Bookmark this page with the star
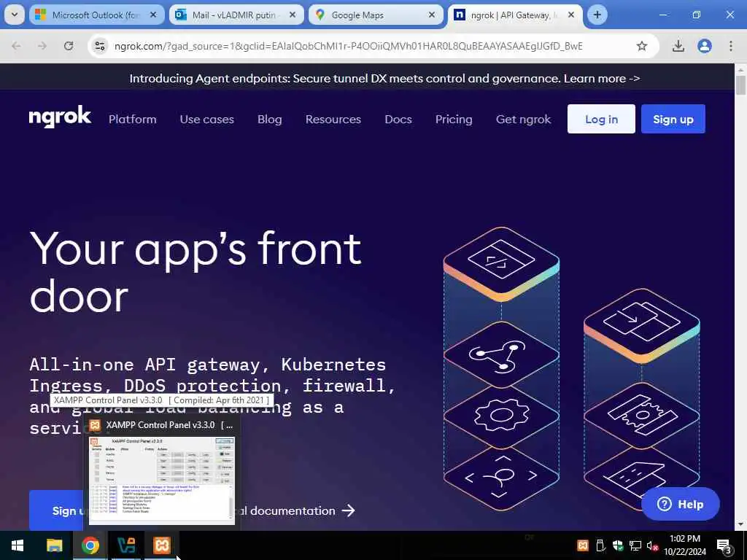Screen dimensions: 747x560 pyautogui.click(x=642, y=46)
